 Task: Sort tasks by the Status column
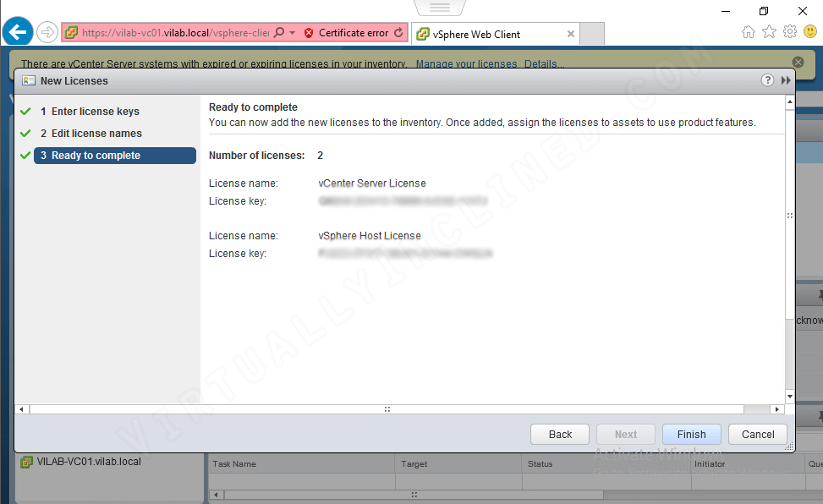[606, 464]
